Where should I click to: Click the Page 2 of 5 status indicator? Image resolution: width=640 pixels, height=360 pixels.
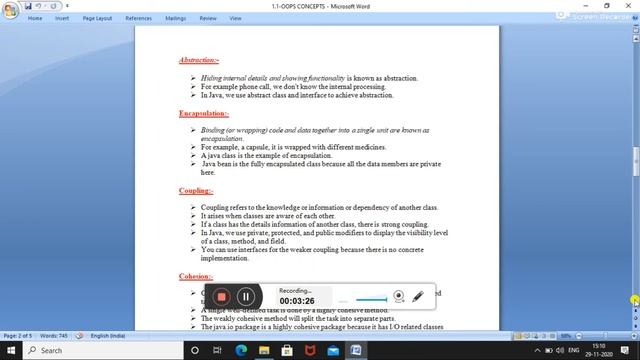tap(18, 336)
